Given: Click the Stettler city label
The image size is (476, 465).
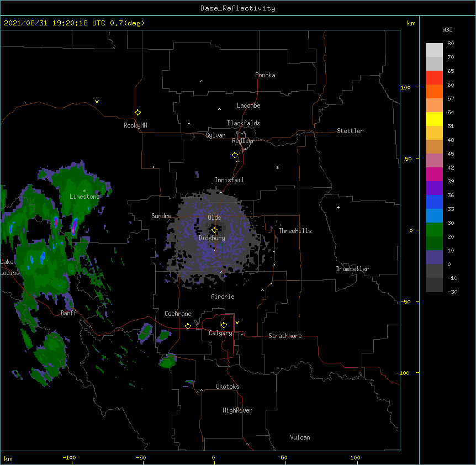Looking at the screenshot, I should 350,131.
